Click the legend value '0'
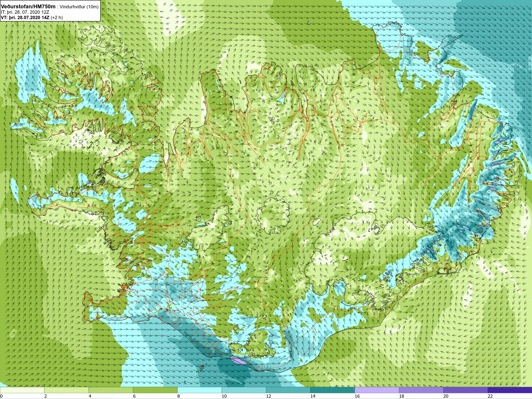532x399 pixels. (1, 396)
